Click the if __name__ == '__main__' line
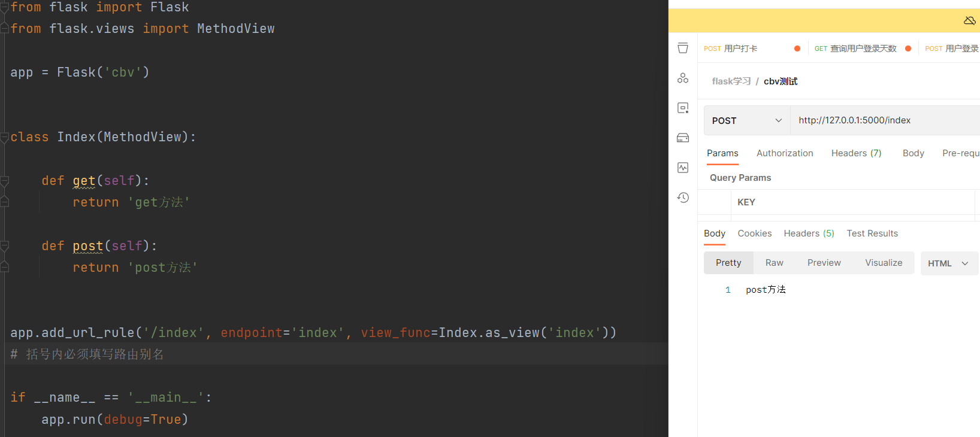 click(x=111, y=397)
